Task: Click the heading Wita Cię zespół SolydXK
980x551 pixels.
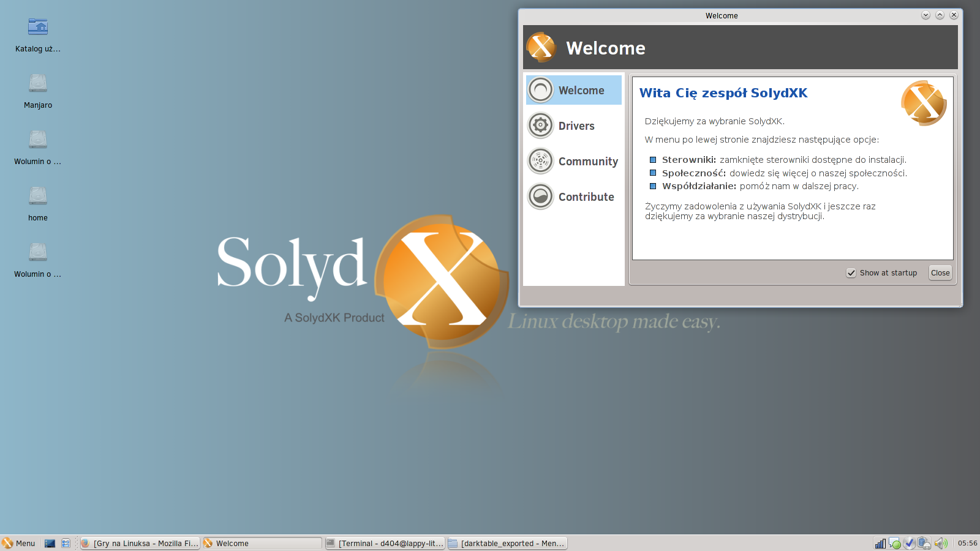Action: (x=723, y=93)
